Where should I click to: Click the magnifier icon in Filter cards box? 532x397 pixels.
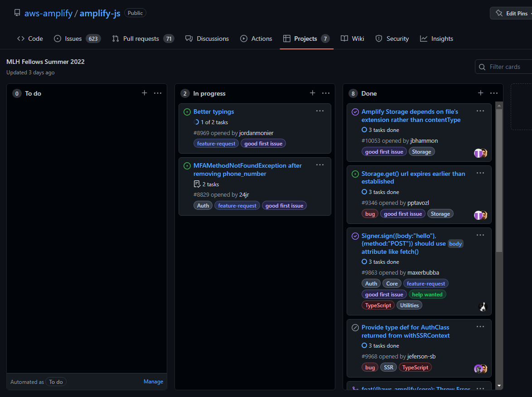coord(482,67)
